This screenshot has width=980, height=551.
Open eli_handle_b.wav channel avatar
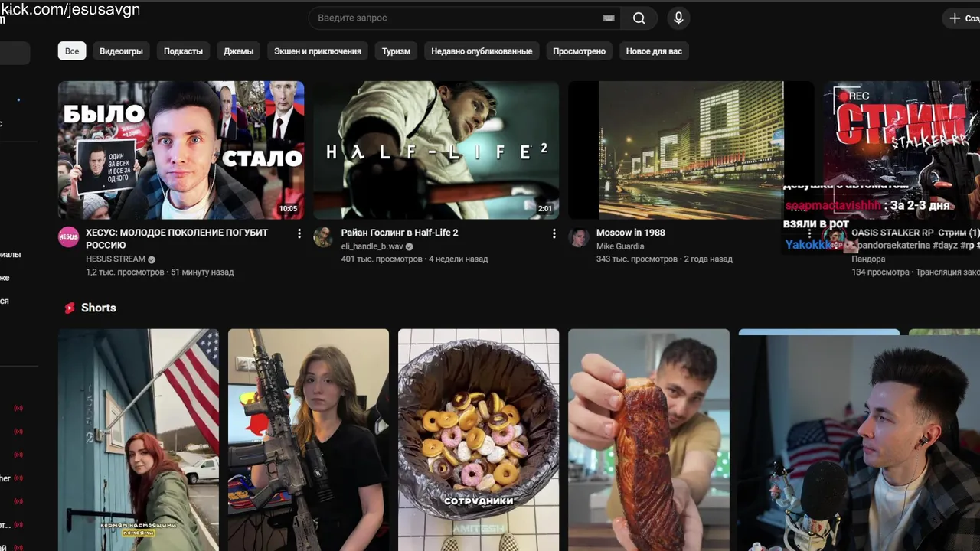coord(323,236)
